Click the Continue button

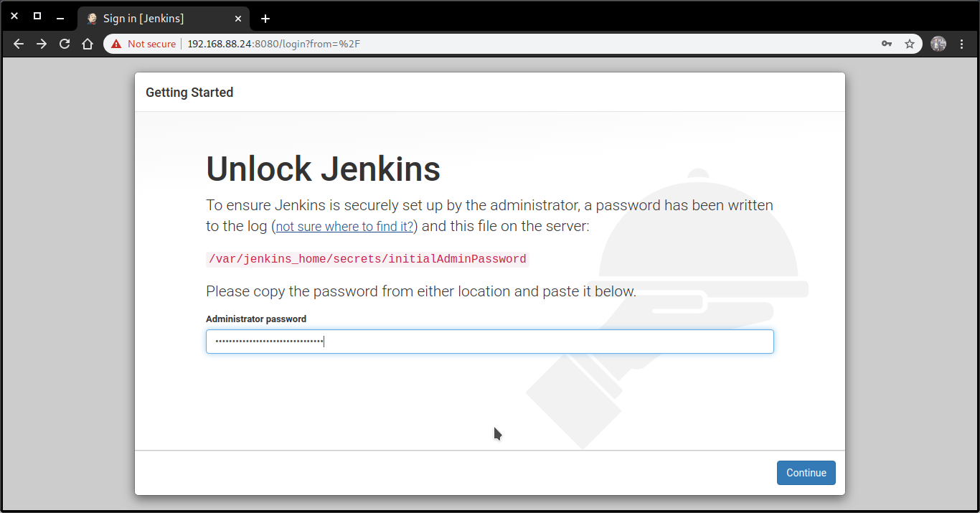click(806, 473)
